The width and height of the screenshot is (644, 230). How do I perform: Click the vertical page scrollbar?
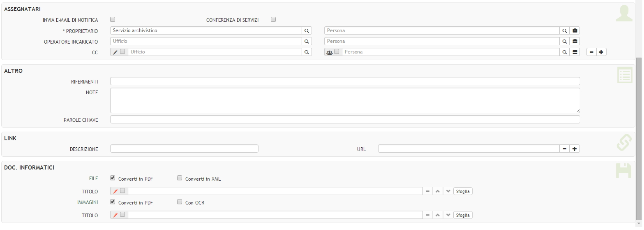pos(639,136)
